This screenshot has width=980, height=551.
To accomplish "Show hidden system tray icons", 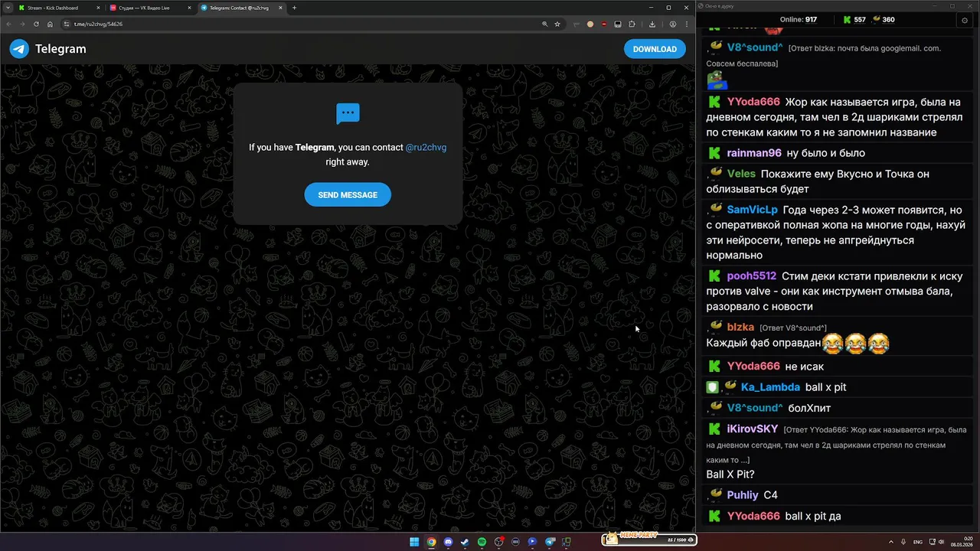I will coord(890,542).
